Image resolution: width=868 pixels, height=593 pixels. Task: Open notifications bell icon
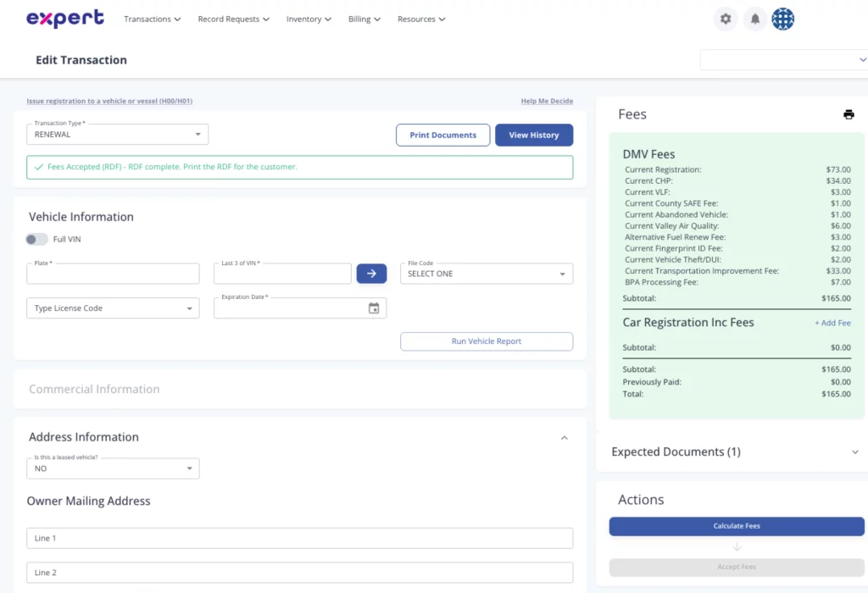pyautogui.click(x=754, y=19)
